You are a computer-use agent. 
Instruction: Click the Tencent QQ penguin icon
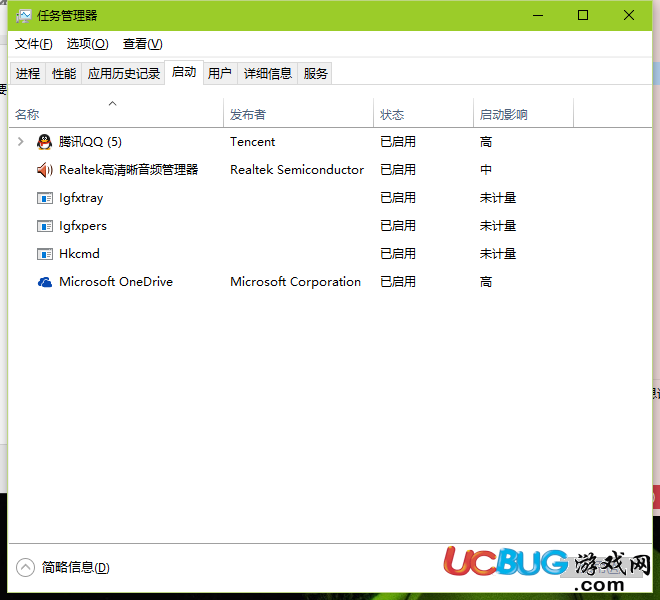(45, 142)
